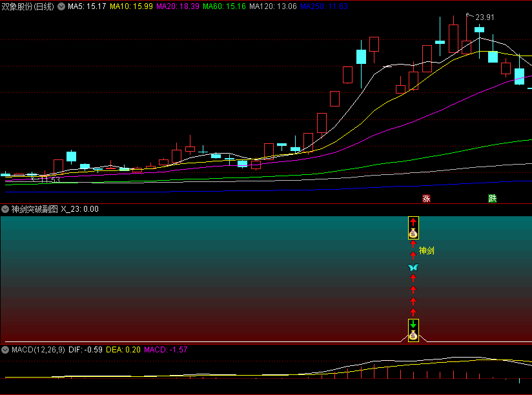Click the 23.91 high price label
Screen dimensions: 532x395
pos(484,17)
